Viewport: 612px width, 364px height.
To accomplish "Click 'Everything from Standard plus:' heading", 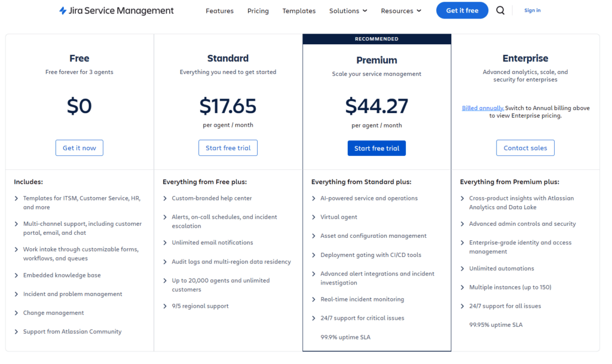I will (362, 182).
